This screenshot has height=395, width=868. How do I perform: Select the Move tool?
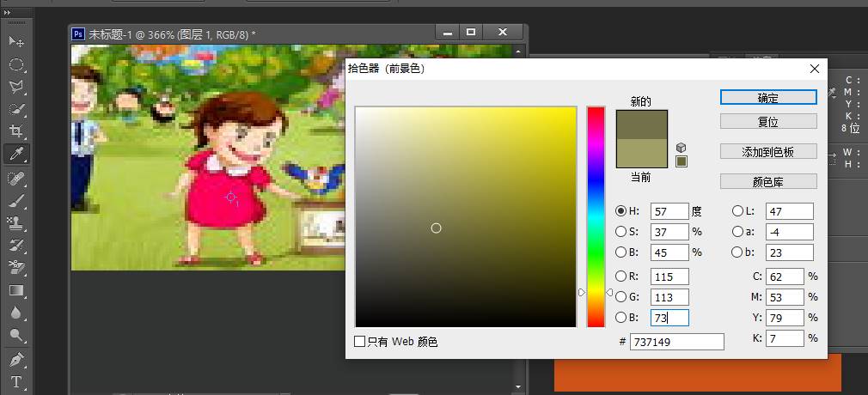point(16,41)
